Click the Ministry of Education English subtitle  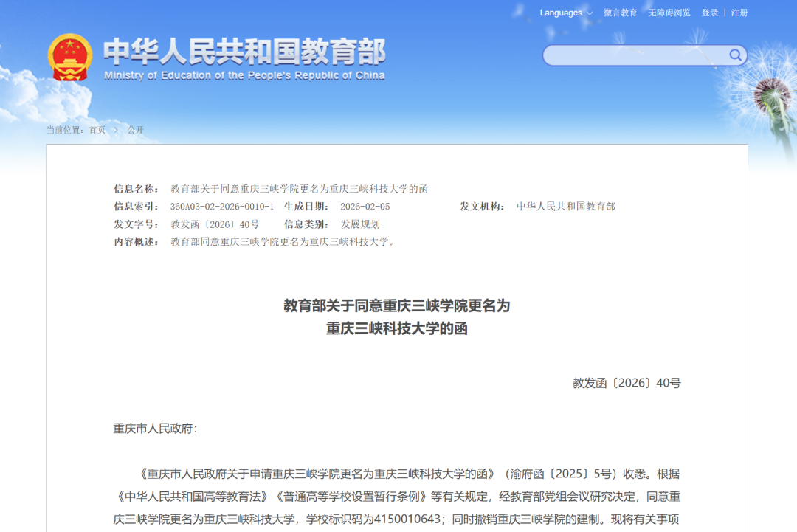click(244, 75)
